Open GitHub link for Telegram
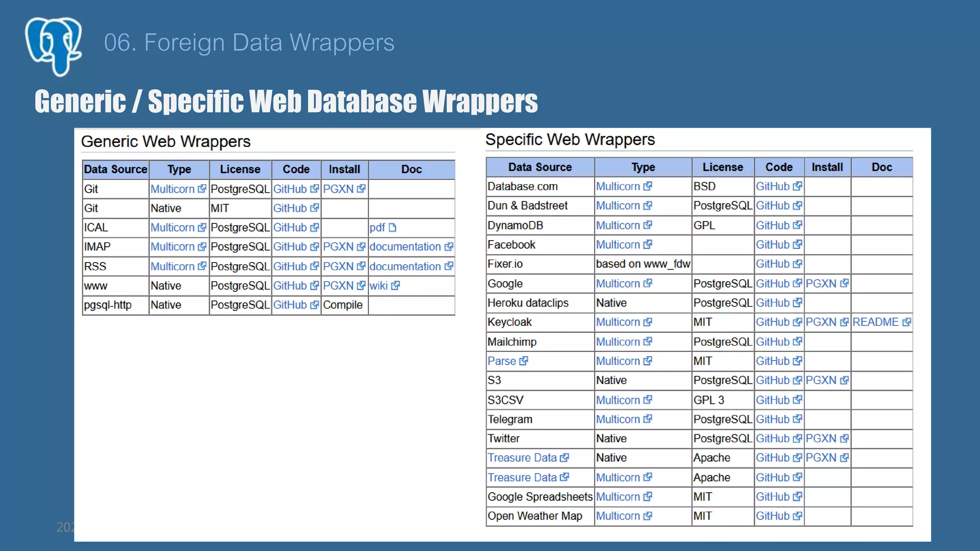Viewport: 980px width, 551px height. tap(779, 419)
